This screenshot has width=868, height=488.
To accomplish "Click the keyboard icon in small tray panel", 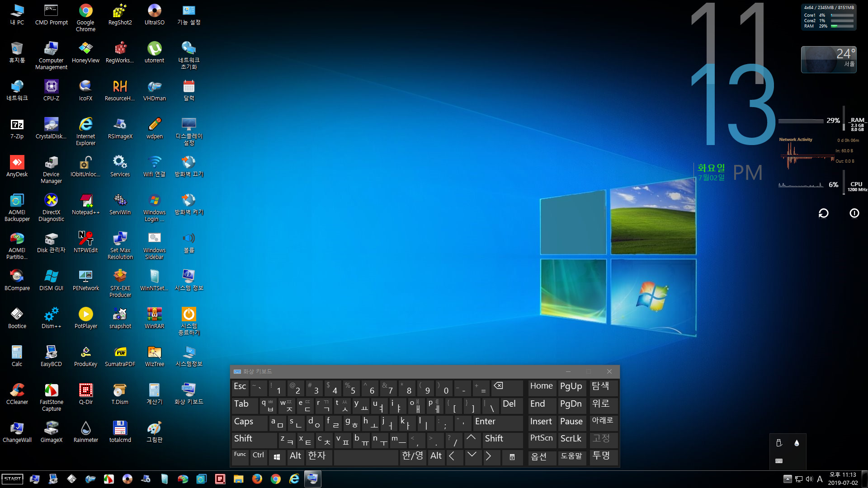I will [x=779, y=461].
